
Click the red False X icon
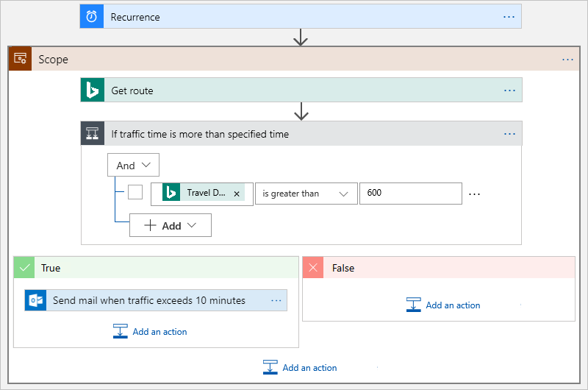[x=314, y=268]
